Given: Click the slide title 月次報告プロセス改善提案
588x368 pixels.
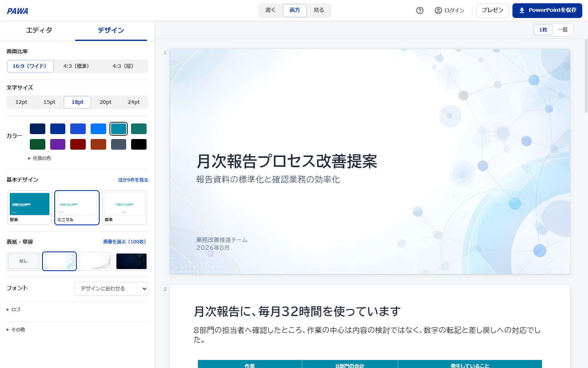Looking at the screenshot, I should [x=287, y=162].
